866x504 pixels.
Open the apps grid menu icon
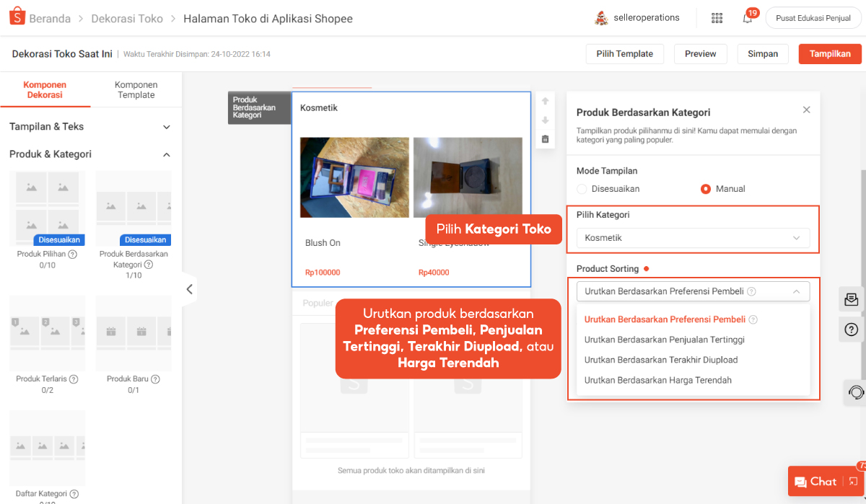pyautogui.click(x=717, y=18)
